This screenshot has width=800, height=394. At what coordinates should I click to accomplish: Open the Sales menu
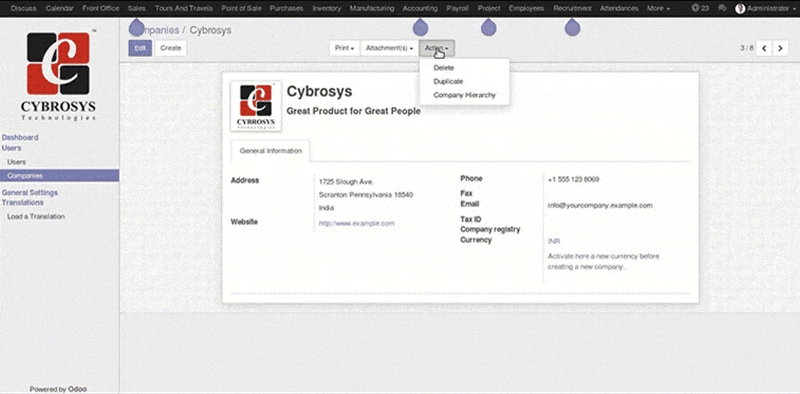pos(137,8)
